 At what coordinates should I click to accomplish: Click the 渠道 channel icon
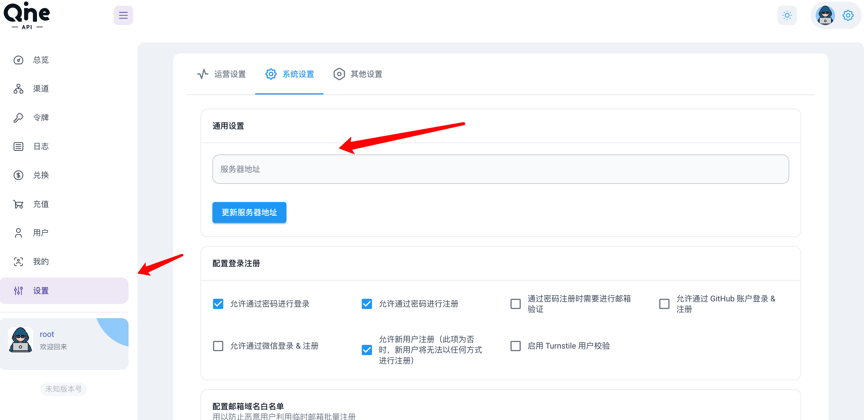coord(18,89)
